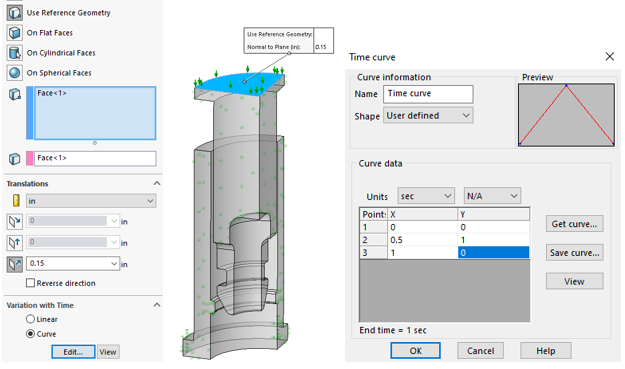Open the 0.15 translation value dropdown
The height and width of the screenshot is (369, 625).
point(114,263)
